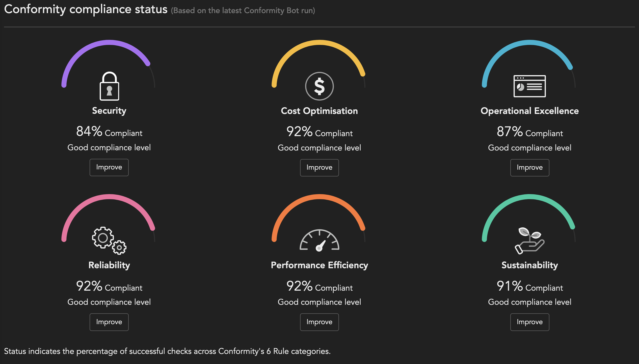Click the yellow Cost Optimisation gauge arc
This screenshot has height=364, width=639.
pos(319,43)
